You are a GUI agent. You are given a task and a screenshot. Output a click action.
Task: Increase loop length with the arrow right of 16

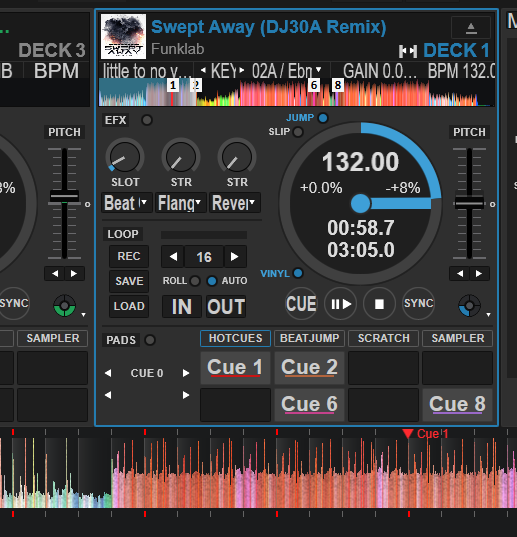click(235, 257)
